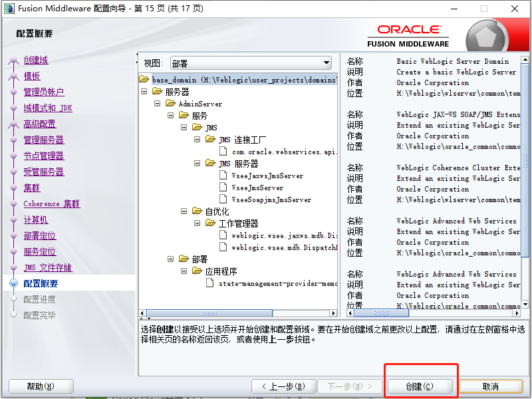Collapse the JMS tree node
The width and height of the screenshot is (532, 399).
184,127
